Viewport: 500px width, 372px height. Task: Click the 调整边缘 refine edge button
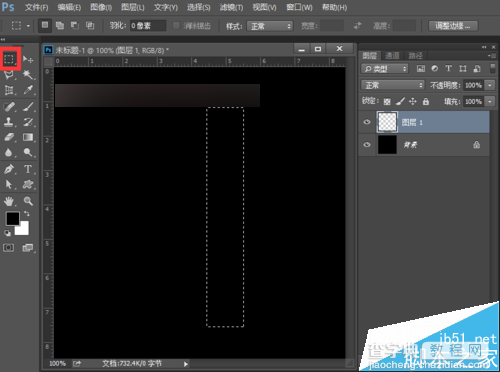[x=453, y=26]
